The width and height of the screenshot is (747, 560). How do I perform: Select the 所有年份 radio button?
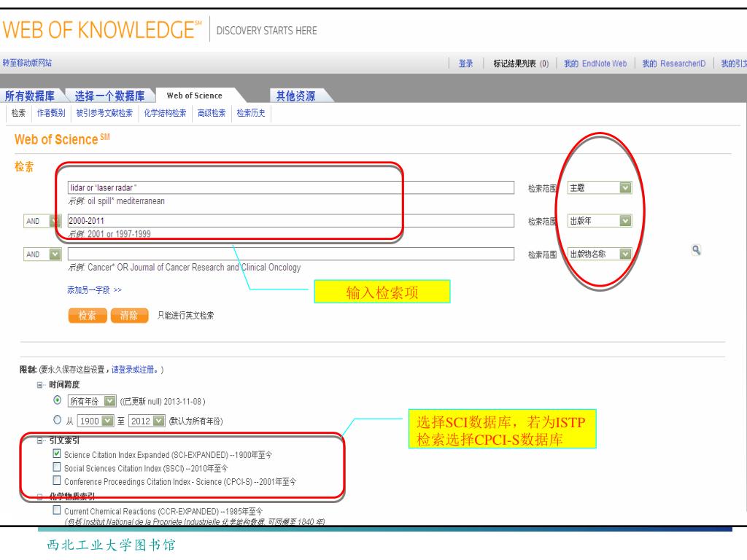coord(57,400)
